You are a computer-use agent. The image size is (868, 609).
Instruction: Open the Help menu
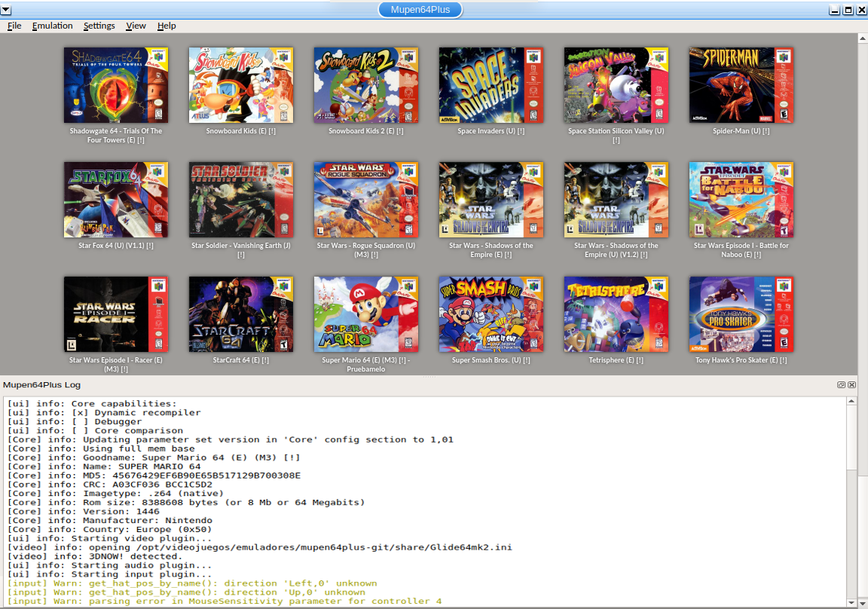coord(166,26)
